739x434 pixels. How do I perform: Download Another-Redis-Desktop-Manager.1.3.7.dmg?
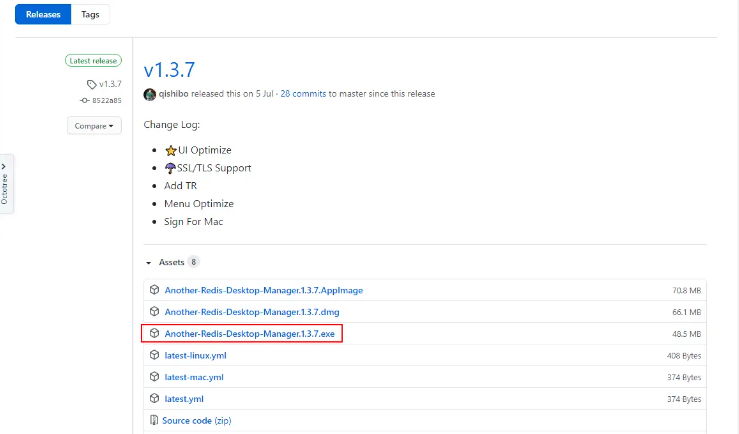252,312
